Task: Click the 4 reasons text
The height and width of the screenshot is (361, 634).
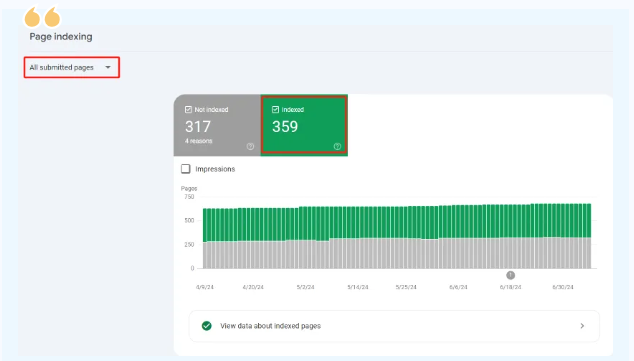Action: [199, 141]
